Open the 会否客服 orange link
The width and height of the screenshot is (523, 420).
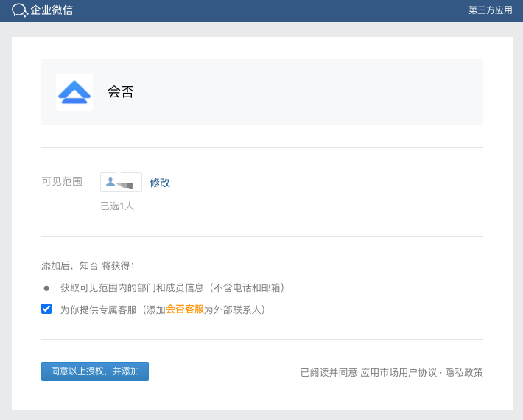(x=185, y=309)
